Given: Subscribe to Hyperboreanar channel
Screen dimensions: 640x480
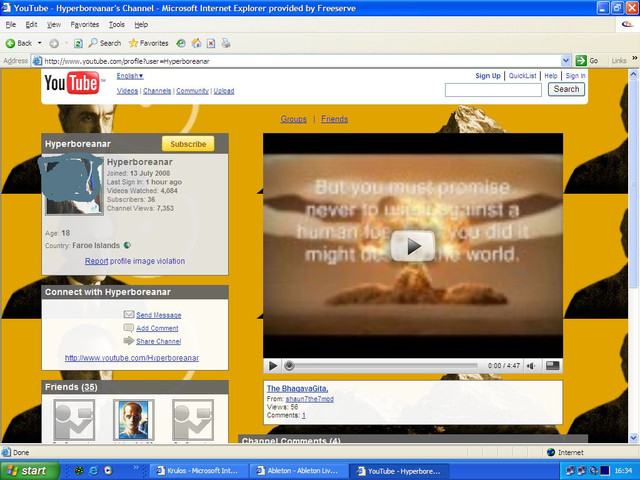Looking at the screenshot, I should (188, 144).
